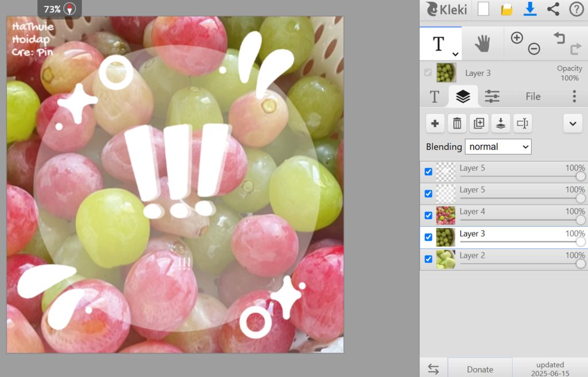Zoom out with minus magnifier
This screenshot has height=377, width=588.
pos(534,49)
